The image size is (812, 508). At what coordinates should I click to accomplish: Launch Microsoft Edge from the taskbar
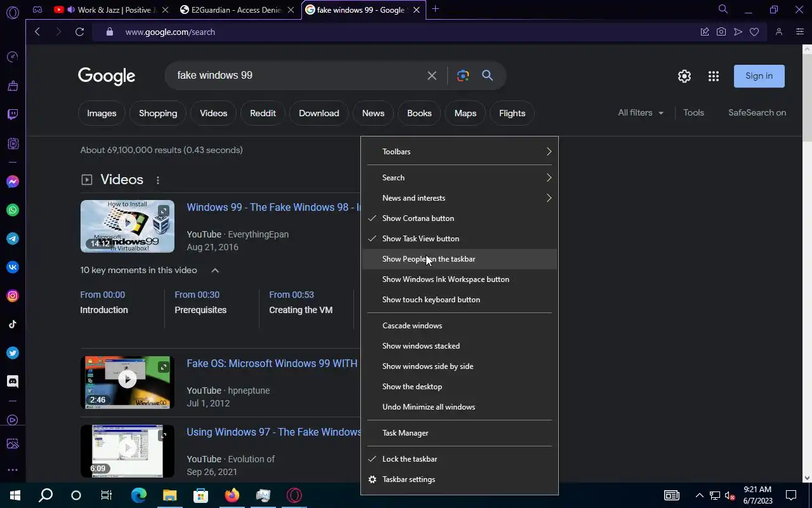(x=138, y=495)
